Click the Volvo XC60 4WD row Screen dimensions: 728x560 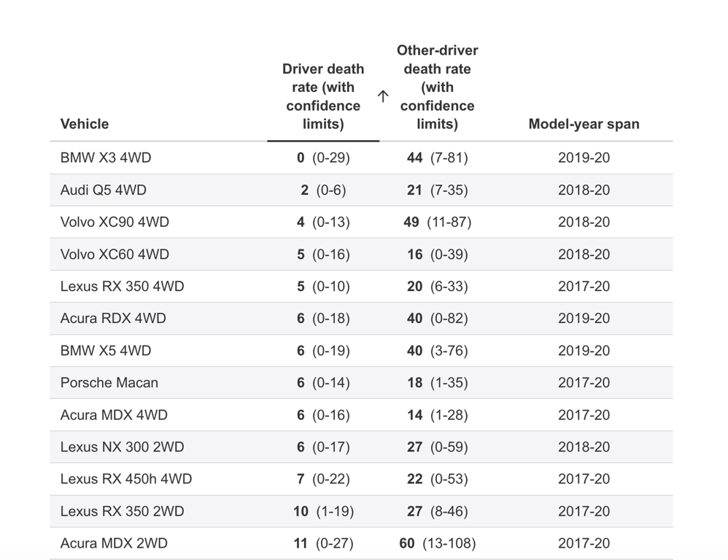(115, 254)
